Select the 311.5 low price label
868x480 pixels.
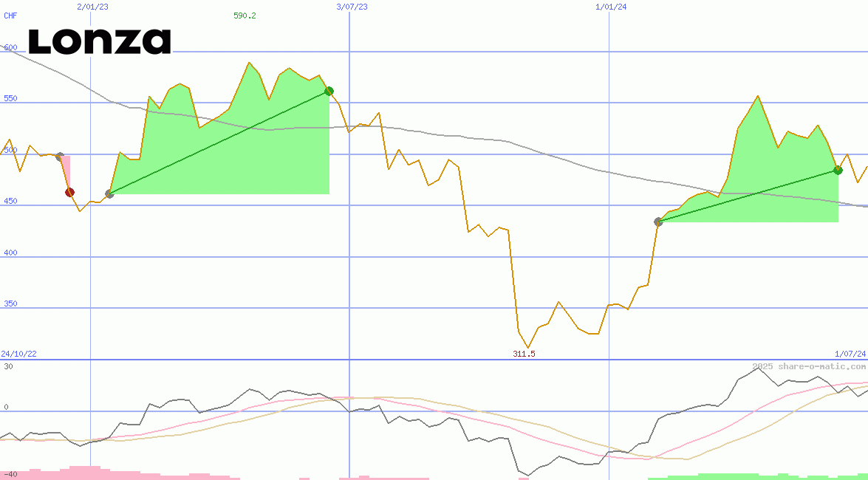524,354
